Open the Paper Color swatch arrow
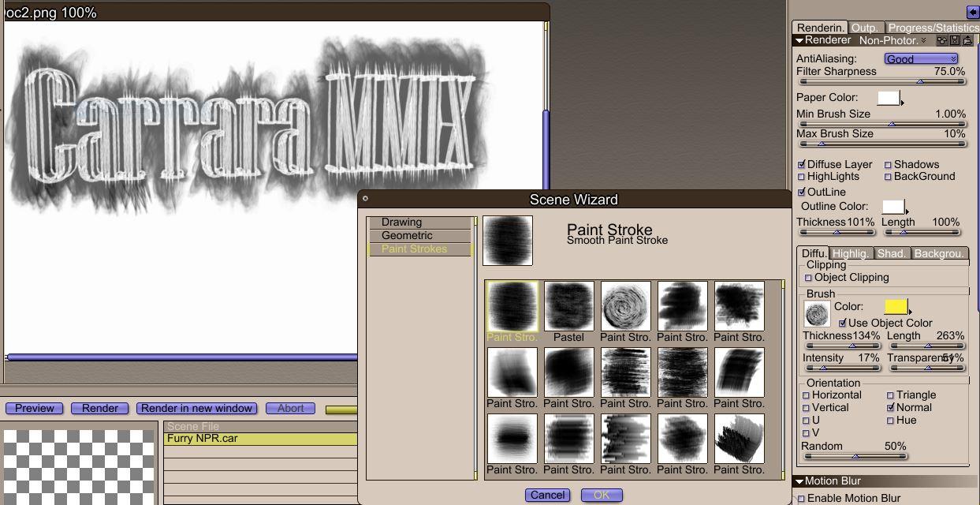This screenshot has width=980, height=505. point(903,102)
